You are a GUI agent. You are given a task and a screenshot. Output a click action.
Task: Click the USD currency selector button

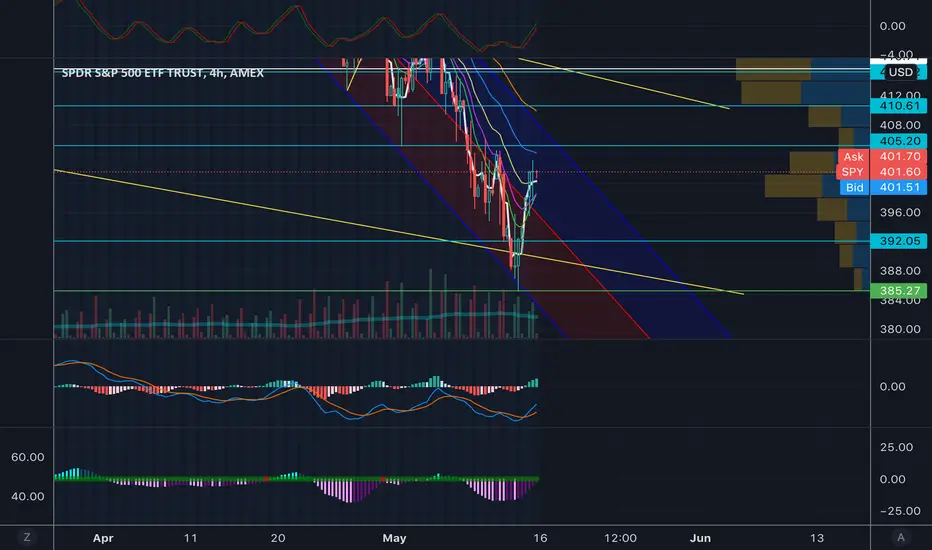pyautogui.click(x=900, y=72)
